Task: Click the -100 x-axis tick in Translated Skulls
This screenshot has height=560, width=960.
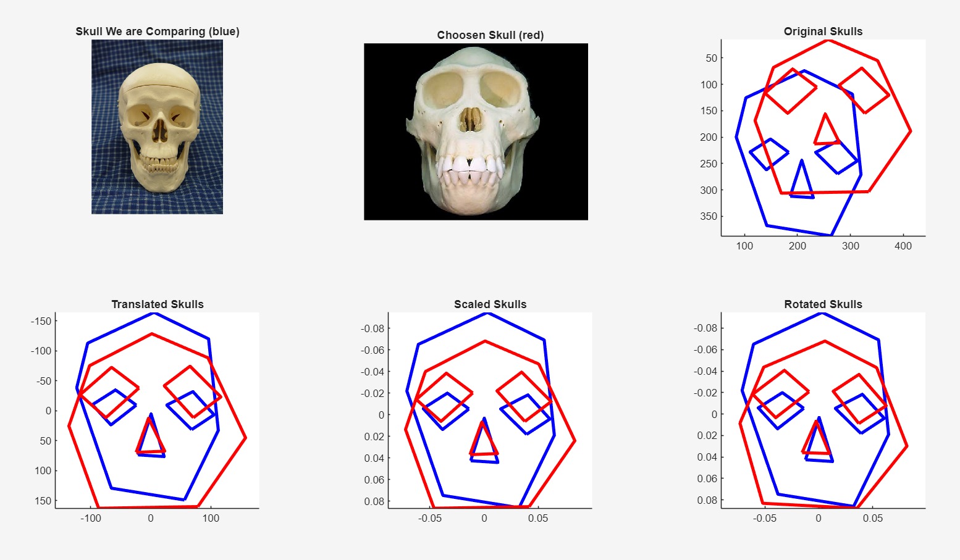Action: (91, 518)
